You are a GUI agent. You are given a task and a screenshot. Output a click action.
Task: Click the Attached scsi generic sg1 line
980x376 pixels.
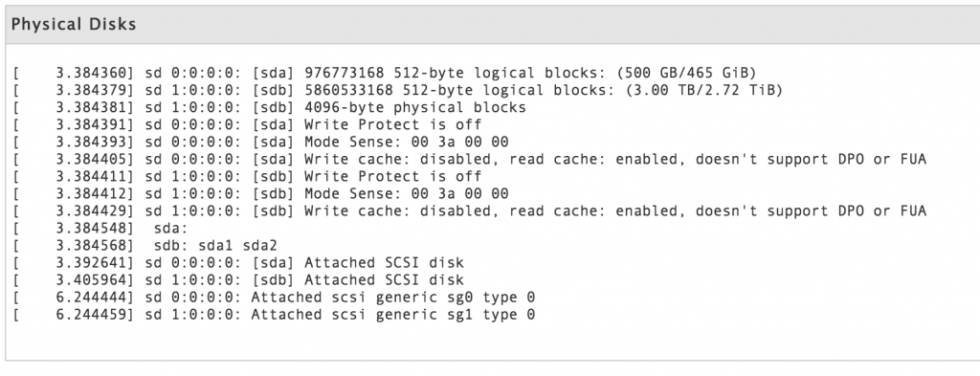pyautogui.click(x=274, y=315)
